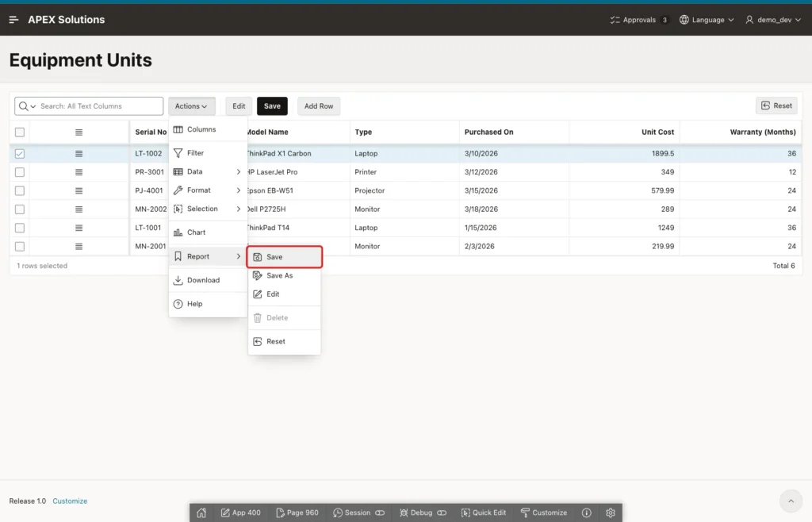Screen dimensions: 812x522
Task: Open the Approvals list
Action: tap(639, 20)
